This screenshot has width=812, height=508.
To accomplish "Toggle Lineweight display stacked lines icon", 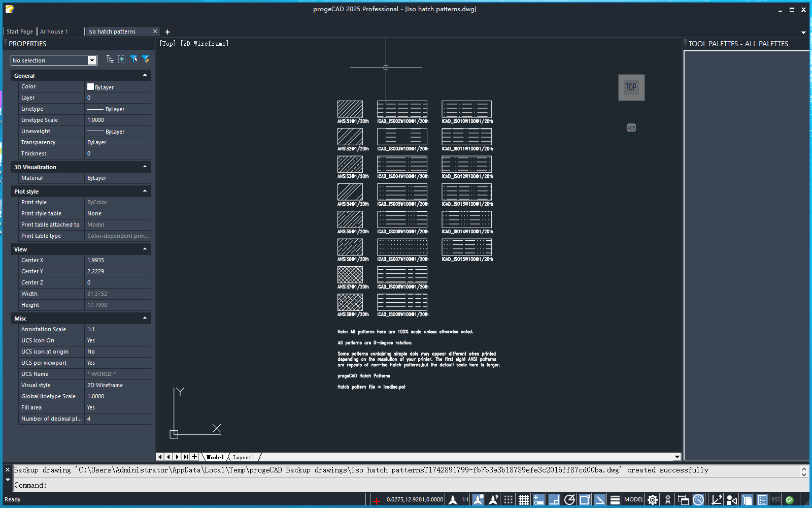I will click(x=615, y=500).
